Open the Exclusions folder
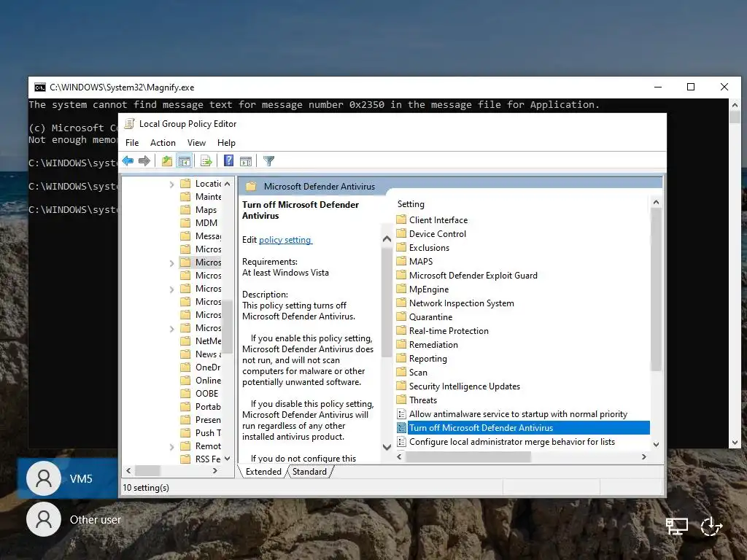The image size is (747, 560). click(423, 248)
